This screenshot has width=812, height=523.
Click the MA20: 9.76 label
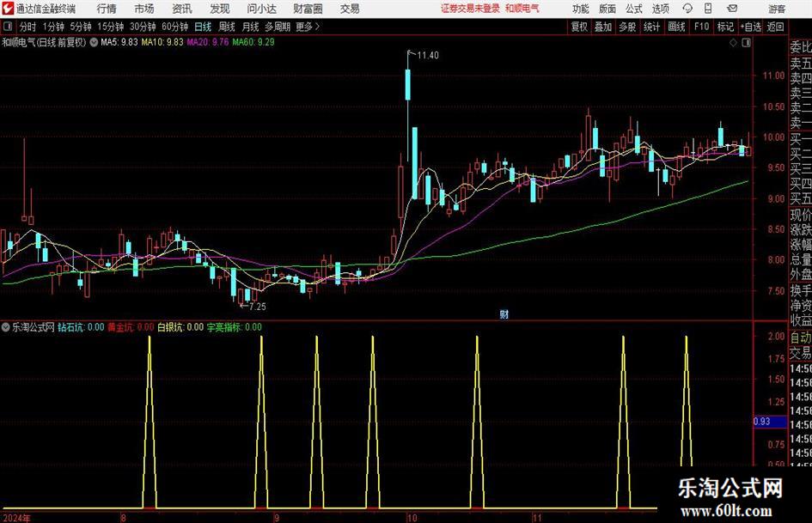(x=208, y=42)
